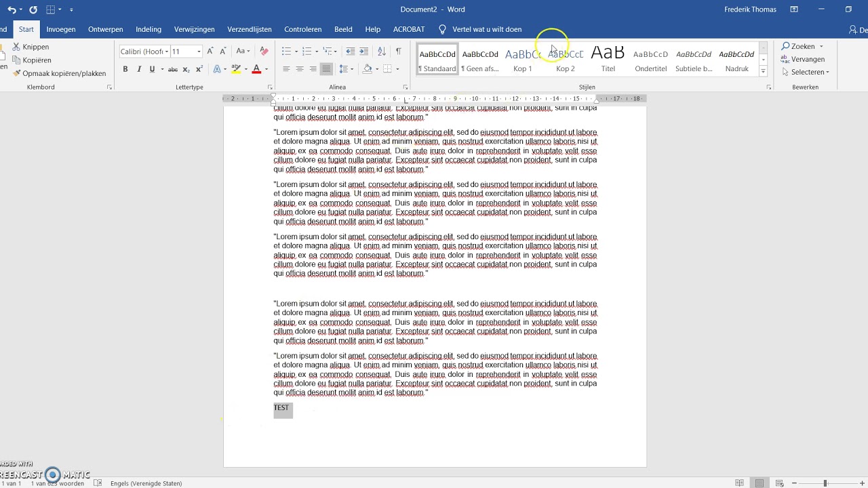Open the Zoeken dropdown arrow
Screen dimensions: 868x488
point(821,47)
